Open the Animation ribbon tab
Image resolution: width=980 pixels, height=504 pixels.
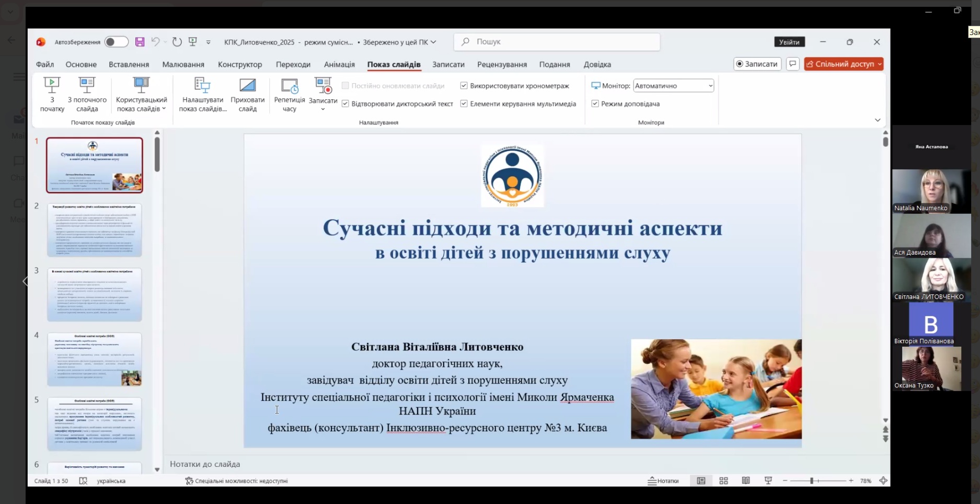(339, 64)
